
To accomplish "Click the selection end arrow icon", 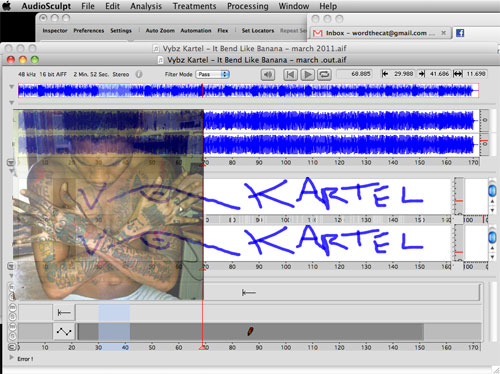I will coord(422,74).
